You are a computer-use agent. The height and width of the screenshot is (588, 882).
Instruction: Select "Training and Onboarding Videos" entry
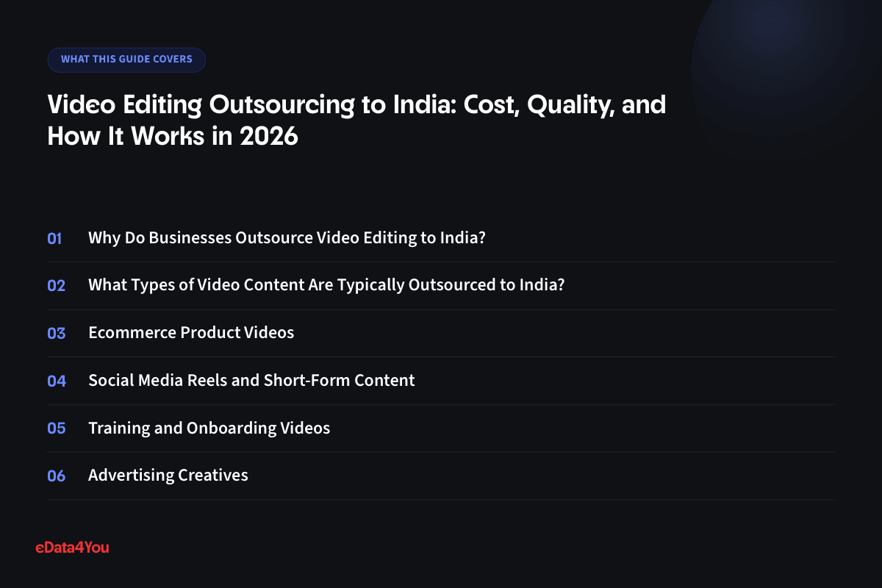click(x=209, y=428)
